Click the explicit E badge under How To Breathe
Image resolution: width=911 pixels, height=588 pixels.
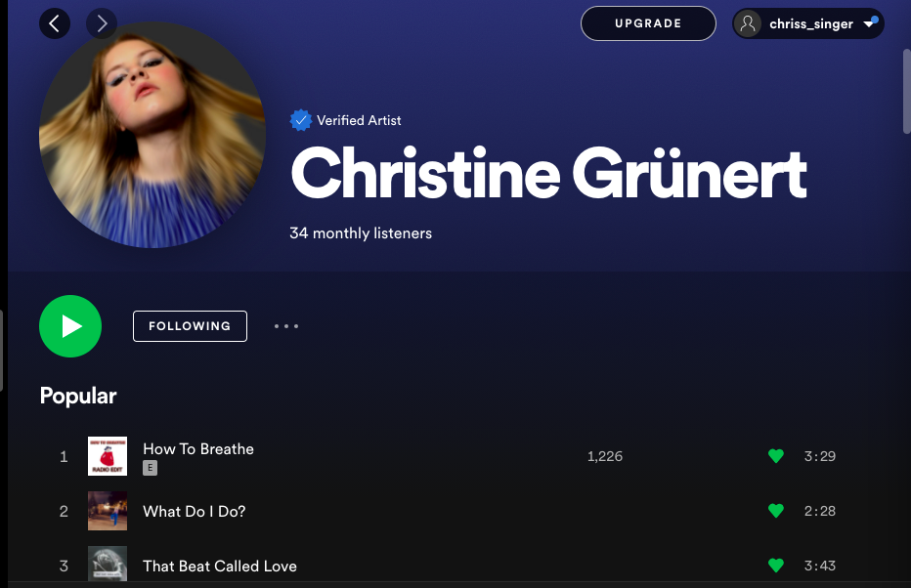[150, 468]
